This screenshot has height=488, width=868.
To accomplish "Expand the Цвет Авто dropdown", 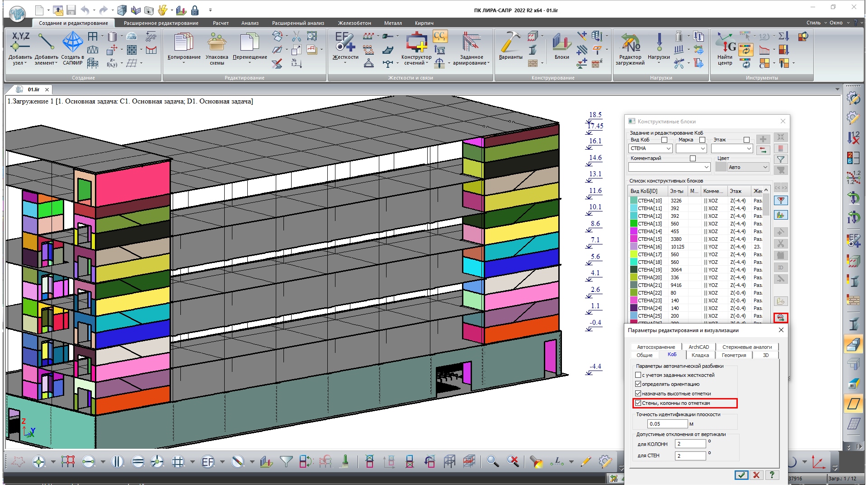I will tap(765, 167).
